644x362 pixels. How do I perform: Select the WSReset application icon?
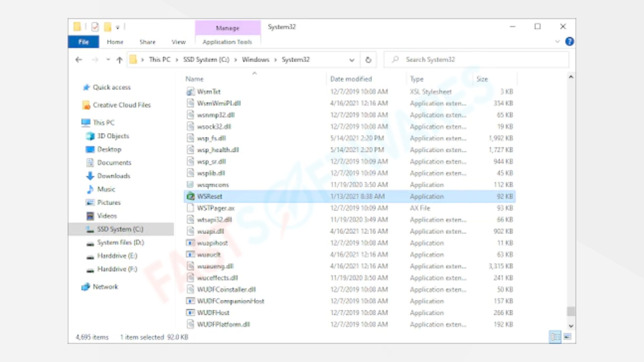tap(191, 196)
